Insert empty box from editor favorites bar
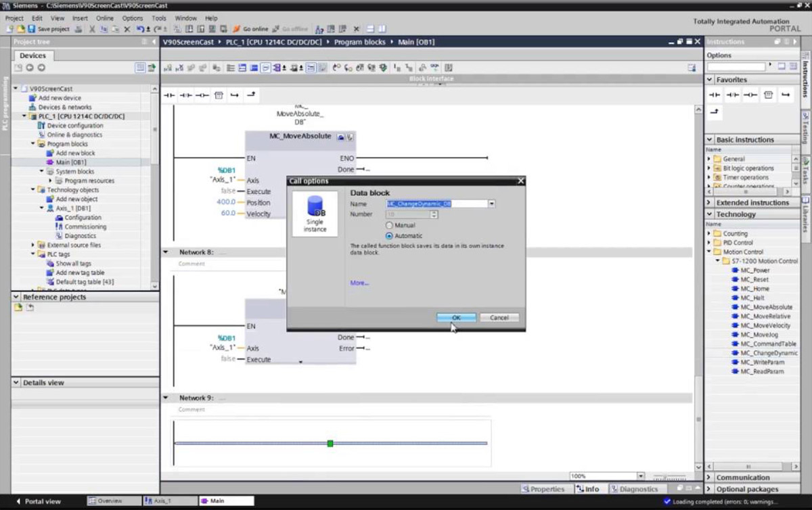 pyautogui.click(x=218, y=95)
